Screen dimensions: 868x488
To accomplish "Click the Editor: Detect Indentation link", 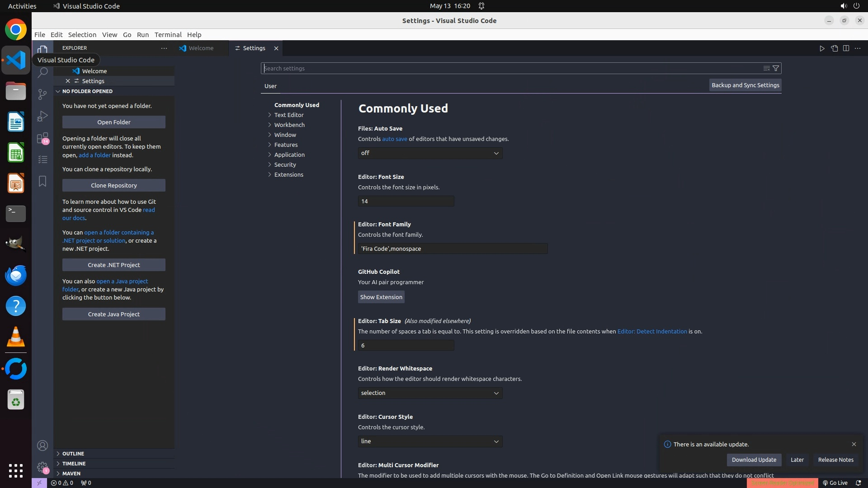I will (652, 331).
